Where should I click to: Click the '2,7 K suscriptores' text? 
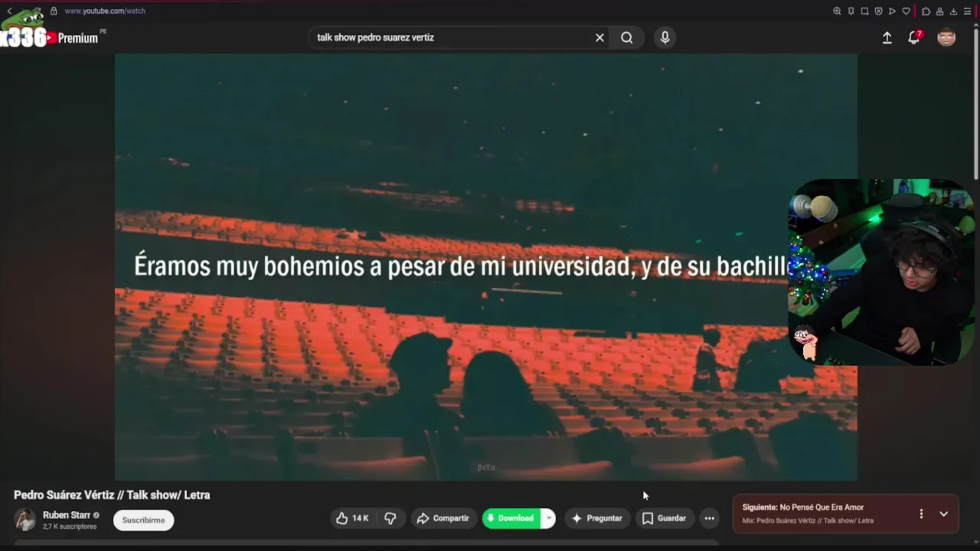tap(70, 527)
